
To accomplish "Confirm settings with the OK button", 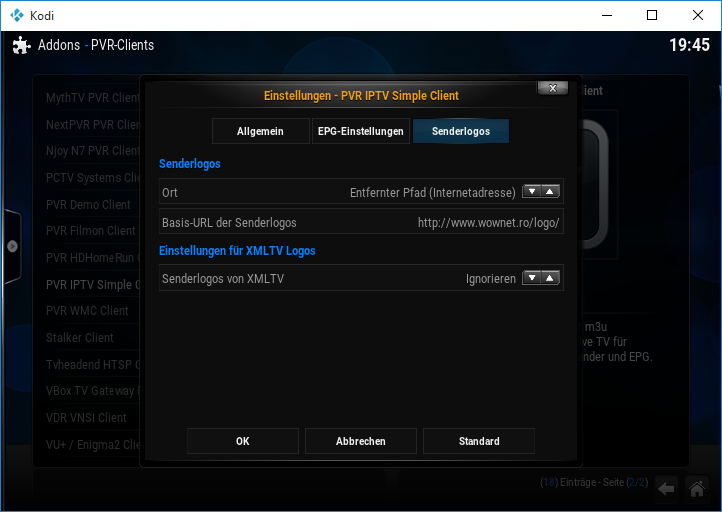I will pyautogui.click(x=243, y=441).
